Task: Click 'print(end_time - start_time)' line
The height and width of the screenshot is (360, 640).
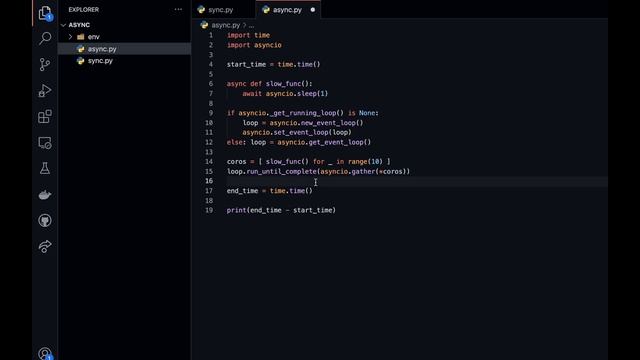Action: coord(281,210)
